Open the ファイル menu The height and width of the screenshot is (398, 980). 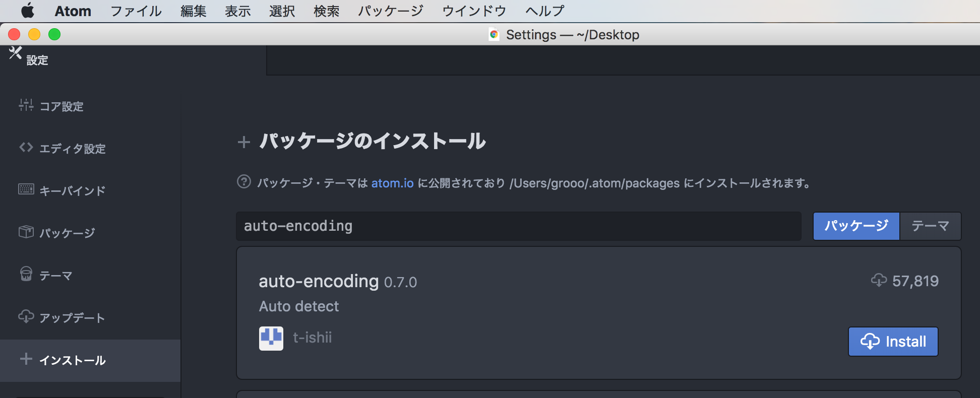(136, 11)
